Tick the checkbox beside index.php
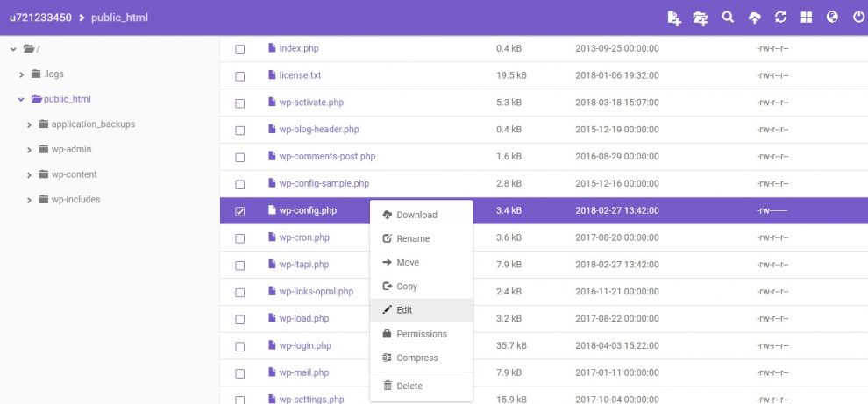The width and height of the screenshot is (868, 404). pos(240,49)
